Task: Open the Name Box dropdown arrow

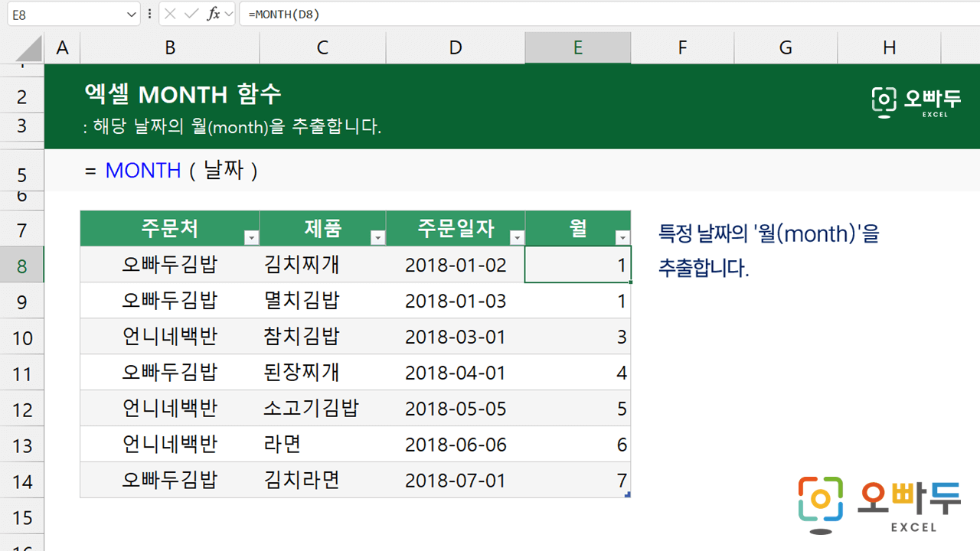Action: click(x=132, y=14)
